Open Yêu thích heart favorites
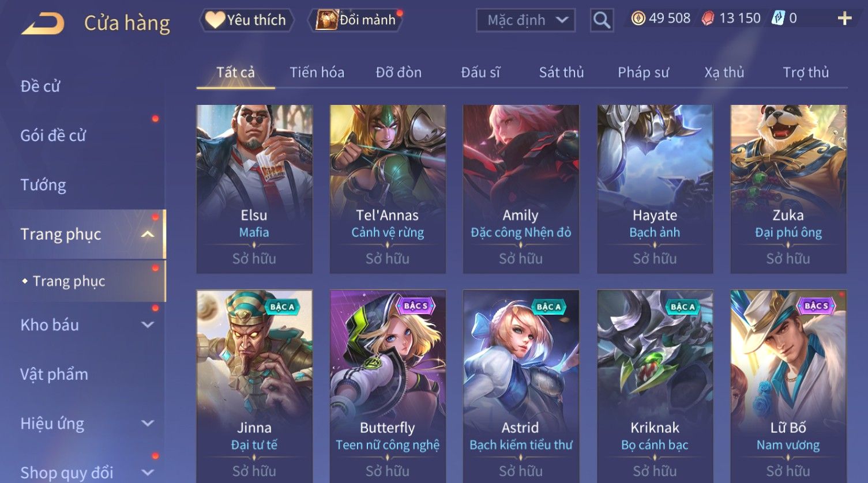This screenshot has width=868, height=483. tap(246, 20)
